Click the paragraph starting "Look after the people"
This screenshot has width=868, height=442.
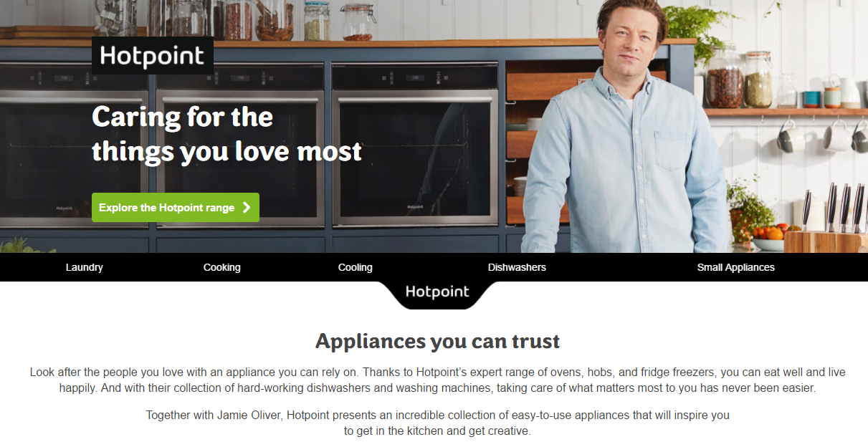(x=437, y=380)
